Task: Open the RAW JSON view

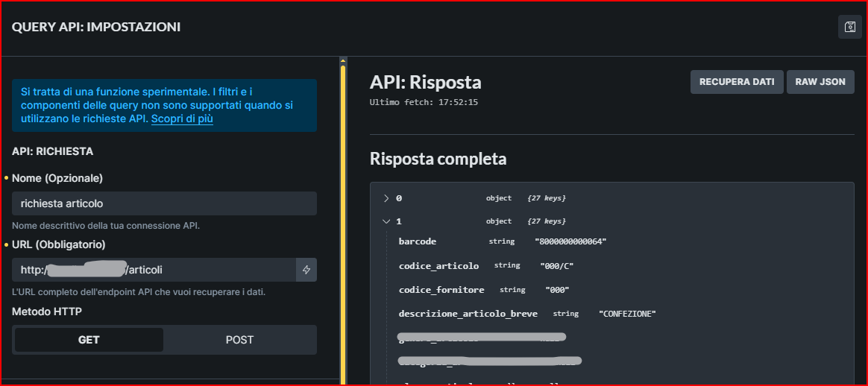Action: (820, 82)
